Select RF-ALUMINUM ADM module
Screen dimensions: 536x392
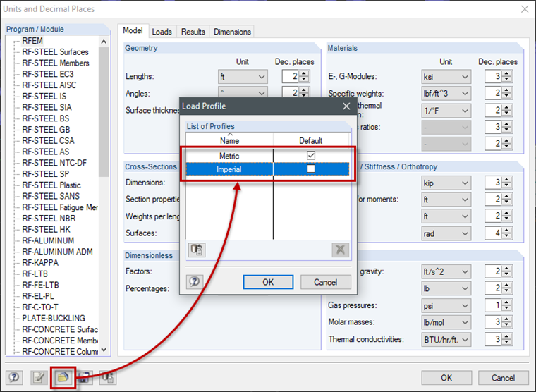(x=57, y=252)
